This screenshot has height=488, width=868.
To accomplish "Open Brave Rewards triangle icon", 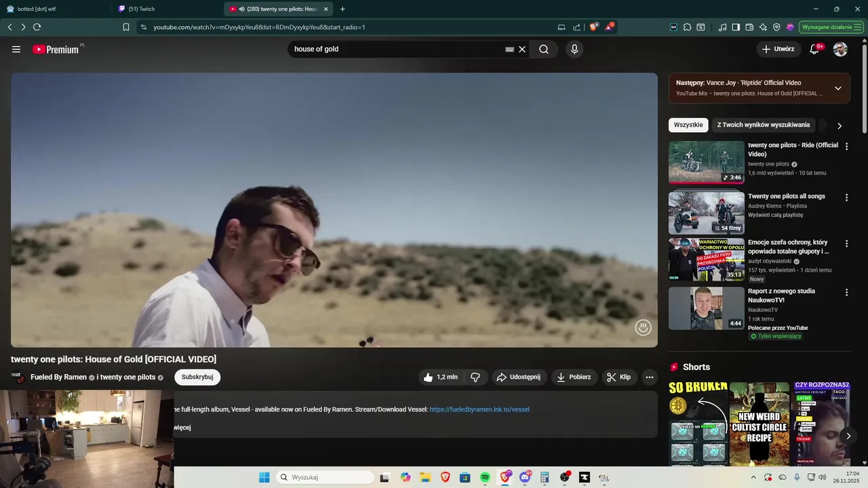I will click(x=609, y=27).
